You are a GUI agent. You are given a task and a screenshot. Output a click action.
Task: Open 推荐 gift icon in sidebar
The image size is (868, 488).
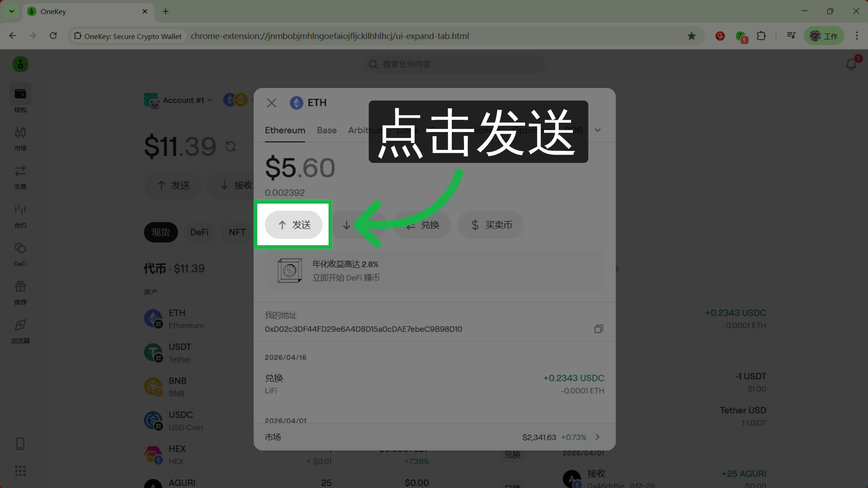[x=20, y=293]
